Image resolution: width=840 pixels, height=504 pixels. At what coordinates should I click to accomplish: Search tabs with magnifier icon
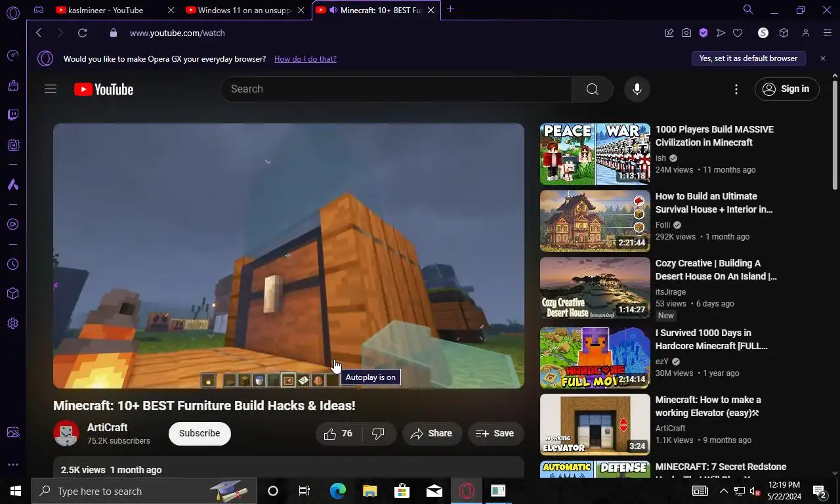747,10
